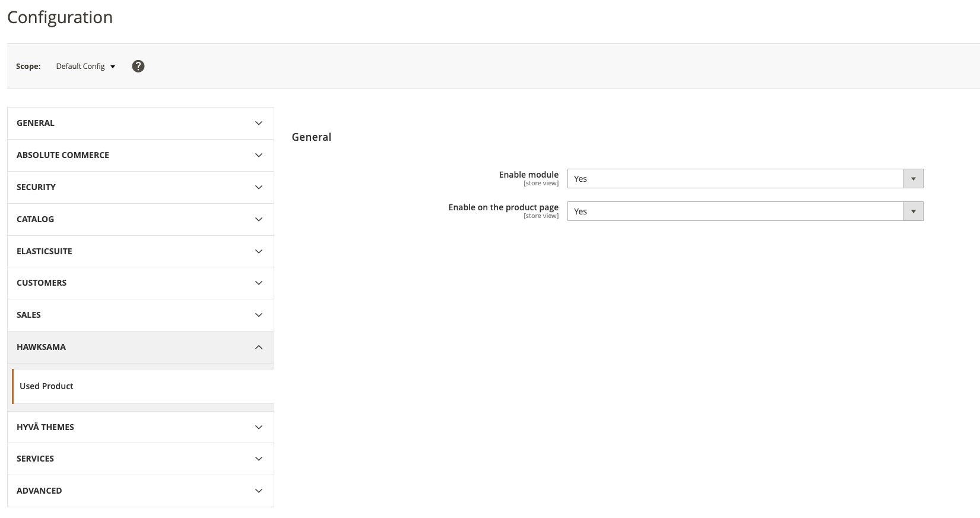Click the Enable module field label
The width and height of the screenshot is (980, 518).
pos(528,175)
